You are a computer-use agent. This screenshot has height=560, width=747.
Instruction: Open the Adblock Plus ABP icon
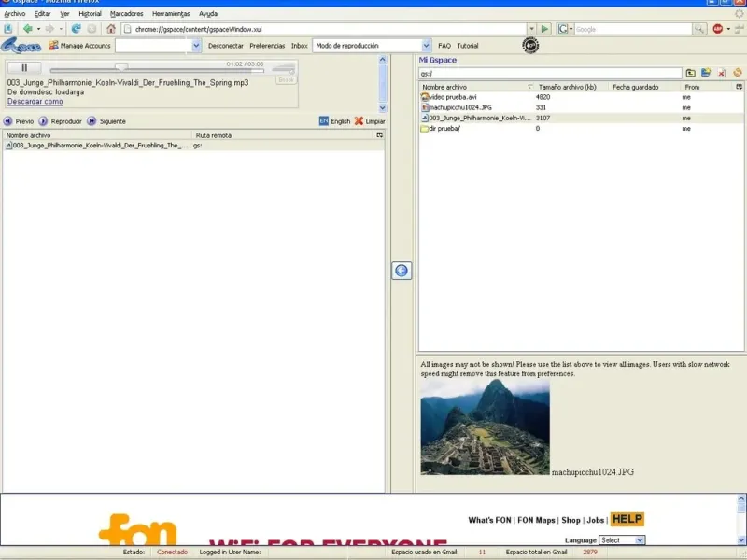[717, 29]
